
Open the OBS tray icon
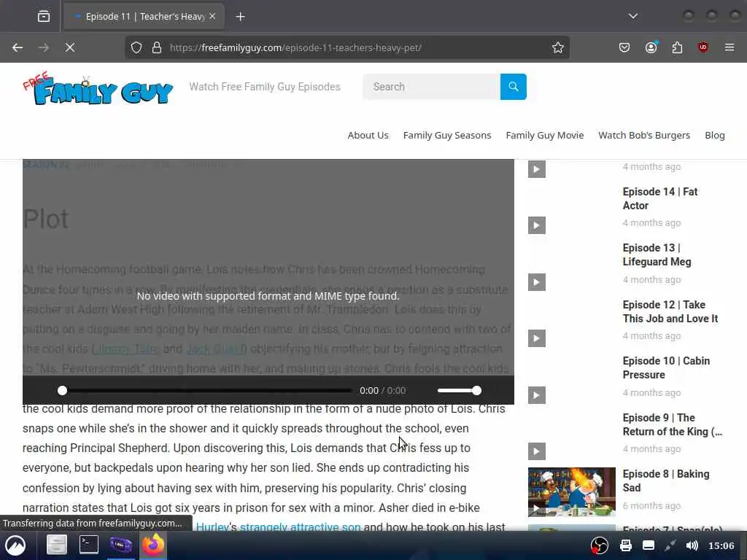600,545
